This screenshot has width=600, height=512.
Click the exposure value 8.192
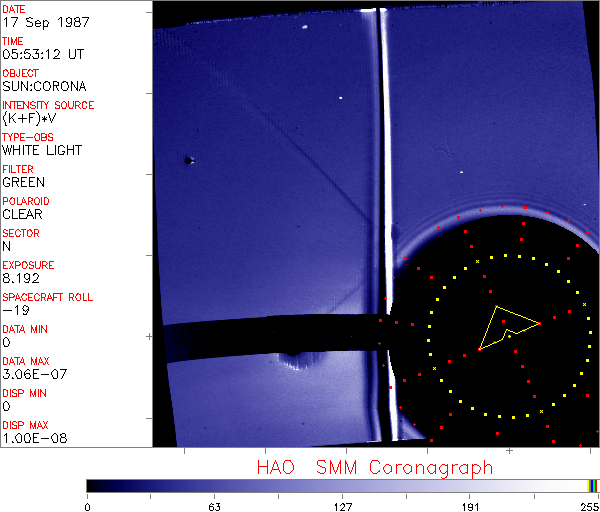coord(21,278)
